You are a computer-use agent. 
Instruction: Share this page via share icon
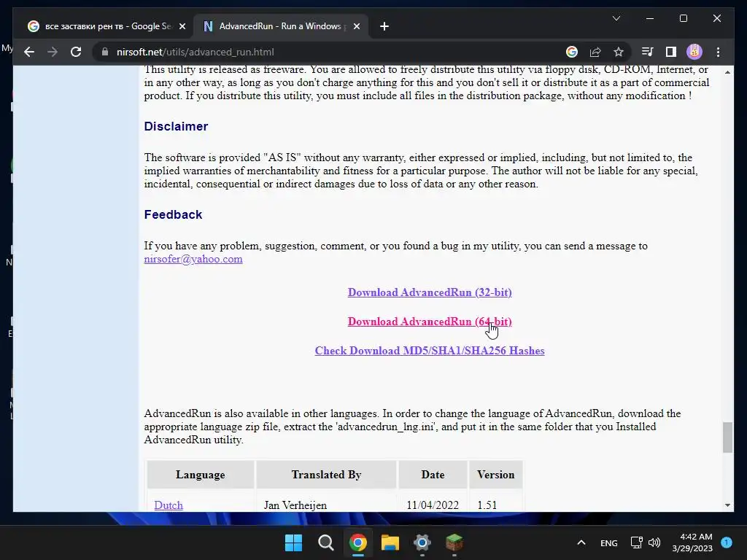click(595, 52)
